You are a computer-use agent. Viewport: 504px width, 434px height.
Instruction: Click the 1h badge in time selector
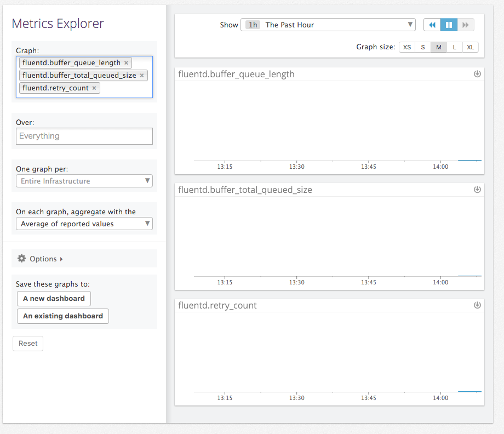pyautogui.click(x=253, y=25)
